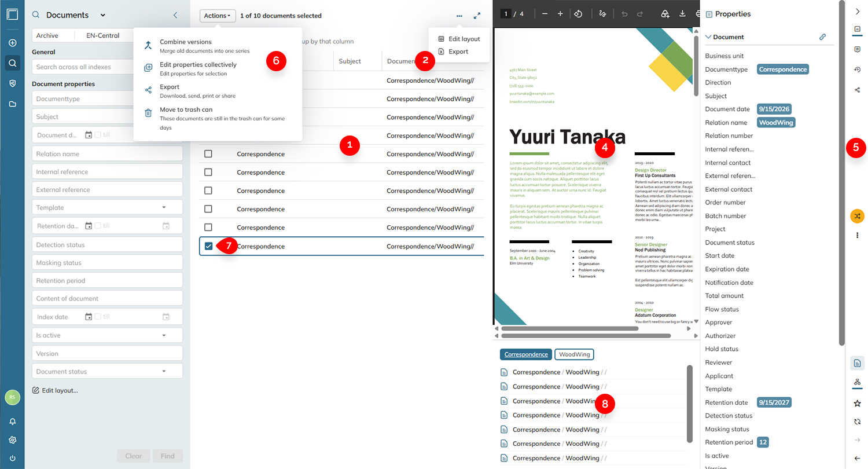This screenshot has width=868, height=469.
Task: Download the previewed PDF document
Action: [682, 14]
